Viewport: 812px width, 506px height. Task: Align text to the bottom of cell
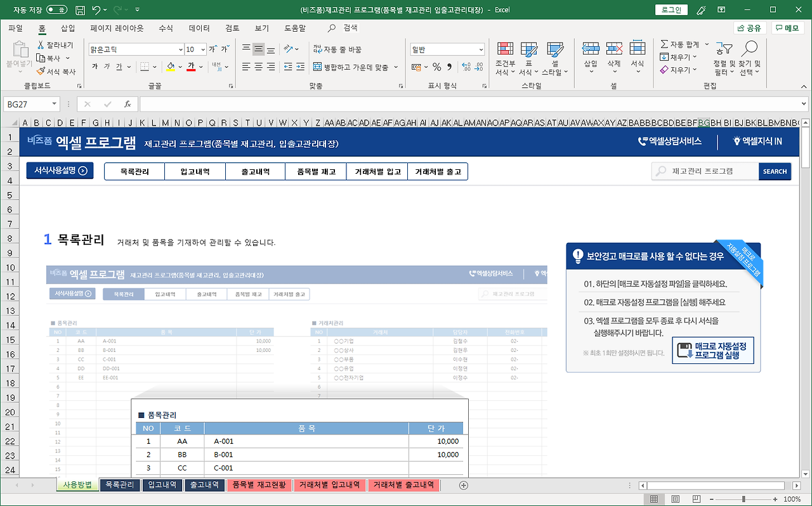(270, 49)
